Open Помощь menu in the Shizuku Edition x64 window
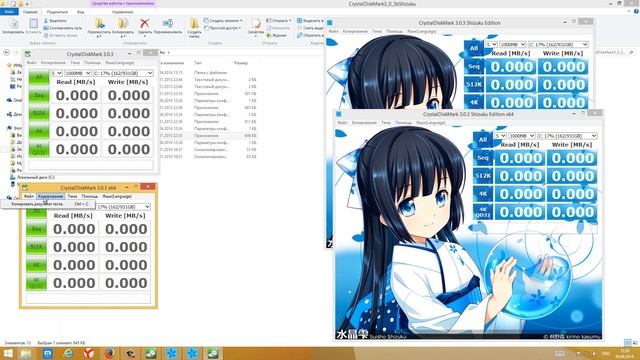 [x=403, y=122]
